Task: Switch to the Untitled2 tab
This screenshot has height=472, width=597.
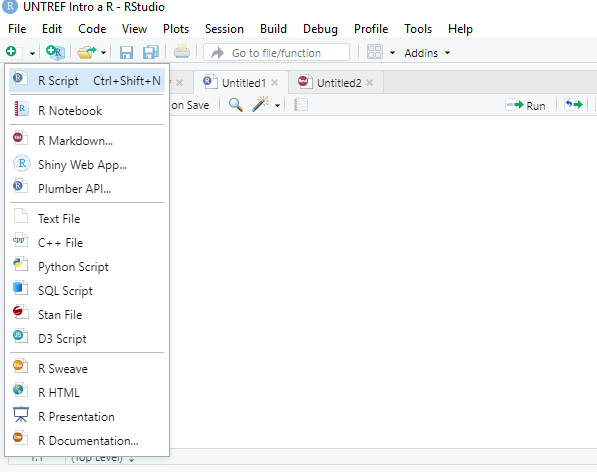Action: click(336, 83)
